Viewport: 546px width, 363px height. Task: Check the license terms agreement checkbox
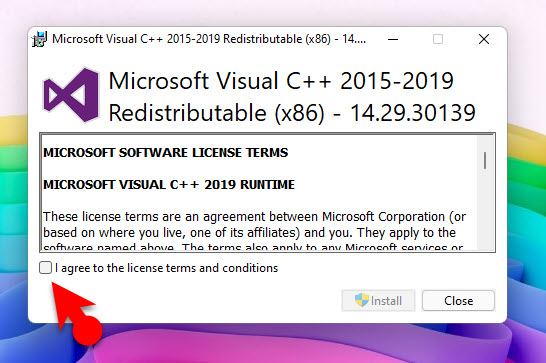[45, 268]
